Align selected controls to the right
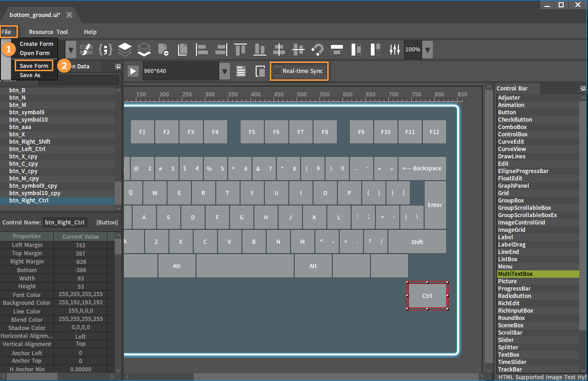Viewport: 588px width, 381px height. (221, 49)
